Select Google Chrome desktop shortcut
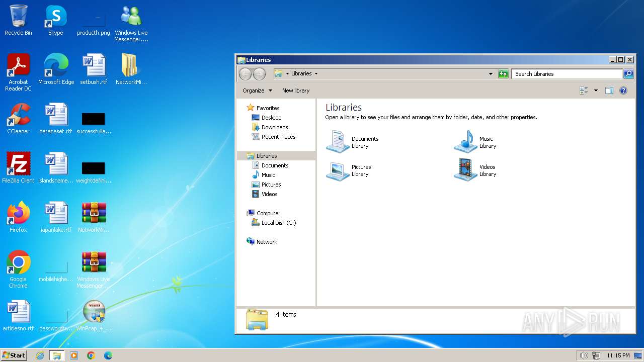The width and height of the screenshot is (644, 362). tap(18, 270)
